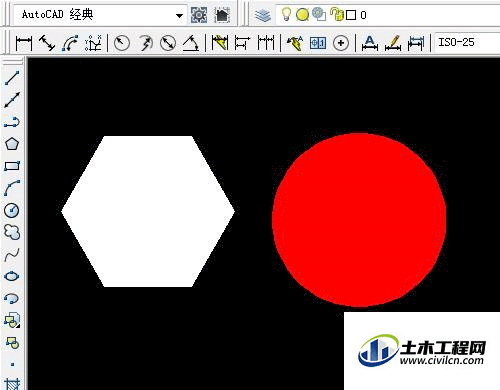The width and height of the screenshot is (500, 390).
Task: Select the Linear dimension tool
Action: [x=24, y=43]
